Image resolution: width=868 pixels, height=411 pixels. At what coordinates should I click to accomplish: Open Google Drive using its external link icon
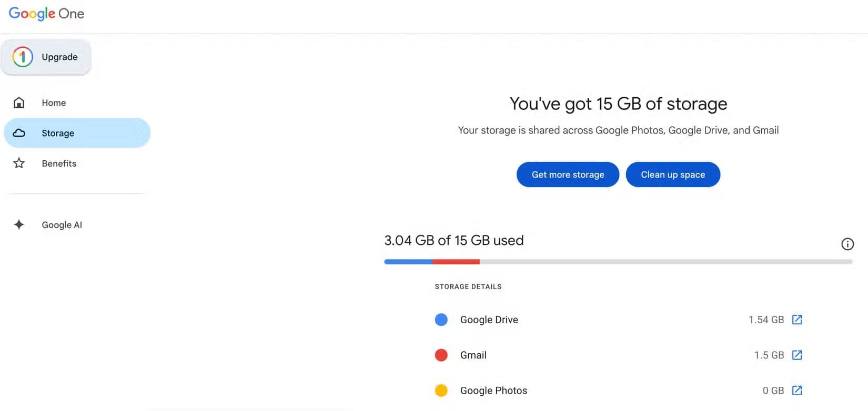pyautogui.click(x=798, y=319)
